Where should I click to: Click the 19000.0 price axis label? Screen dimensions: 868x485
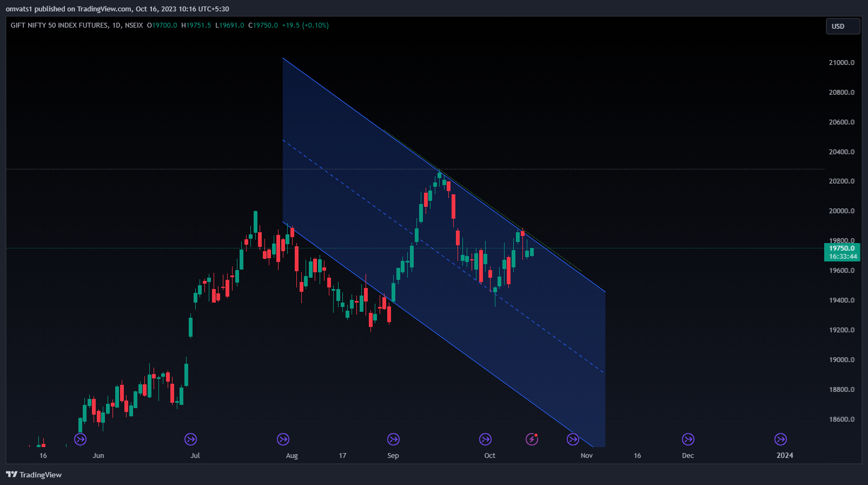(842, 360)
